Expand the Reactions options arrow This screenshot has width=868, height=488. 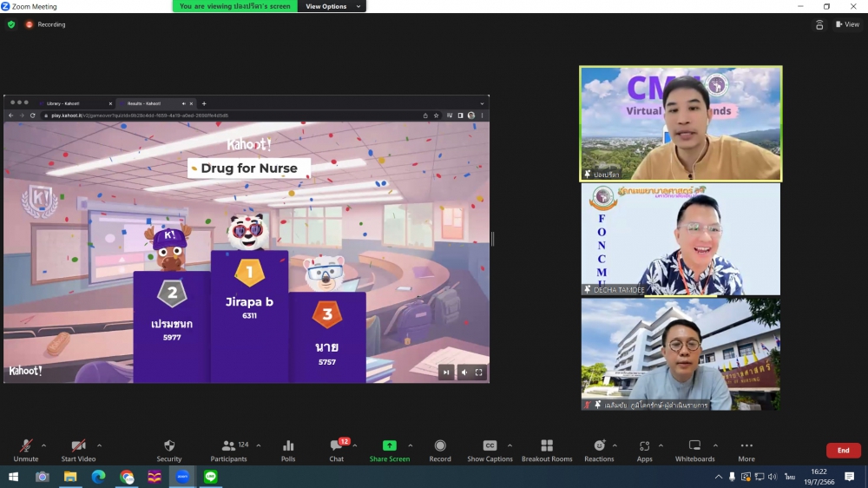tap(615, 445)
